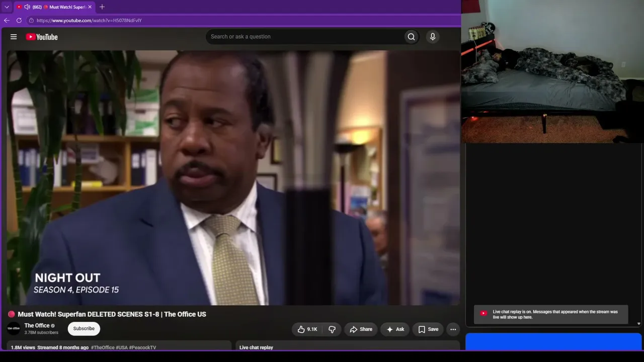The width and height of the screenshot is (644, 362).
Task: Jump to newest chat with down arrow
Action: [638, 324]
